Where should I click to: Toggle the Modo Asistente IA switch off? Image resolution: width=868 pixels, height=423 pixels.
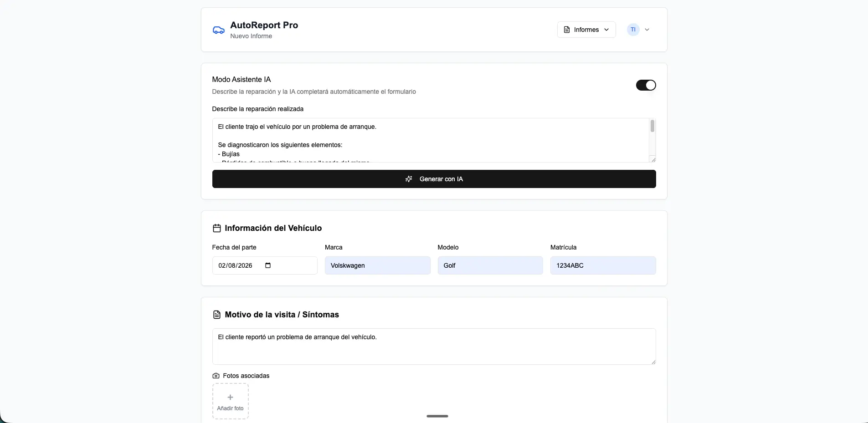coord(646,85)
